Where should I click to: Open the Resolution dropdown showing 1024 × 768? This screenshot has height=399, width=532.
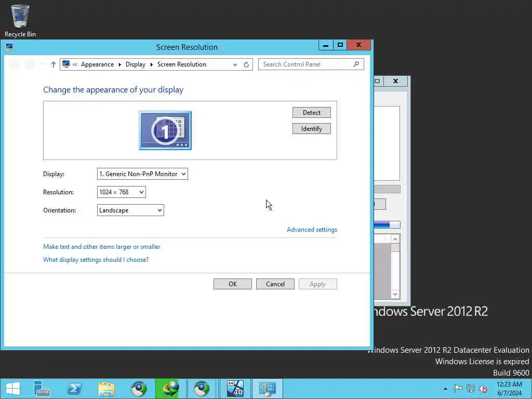(x=122, y=192)
